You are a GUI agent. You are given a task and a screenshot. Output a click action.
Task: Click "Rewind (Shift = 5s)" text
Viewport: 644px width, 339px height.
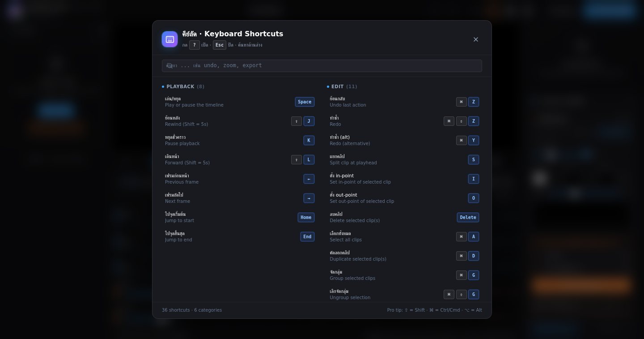[186, 124]
